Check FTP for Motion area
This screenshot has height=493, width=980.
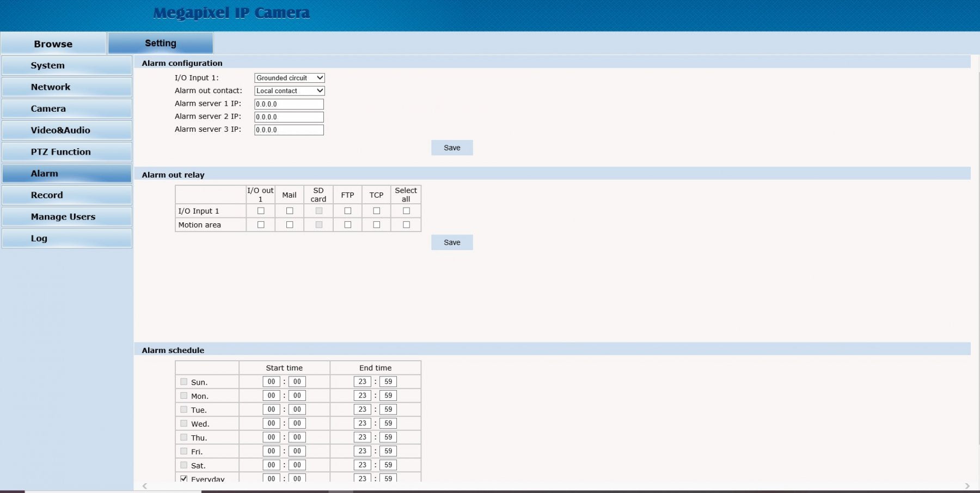(348, 224)
